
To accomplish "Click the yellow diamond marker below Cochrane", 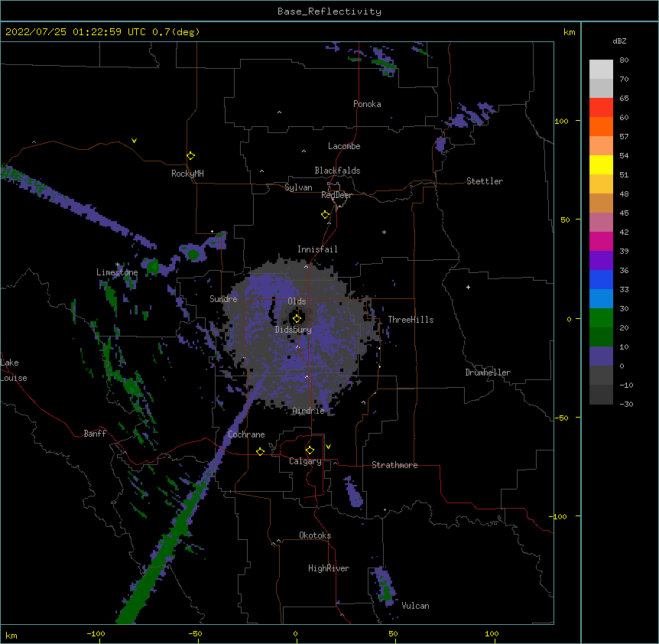I will (260, 451).
